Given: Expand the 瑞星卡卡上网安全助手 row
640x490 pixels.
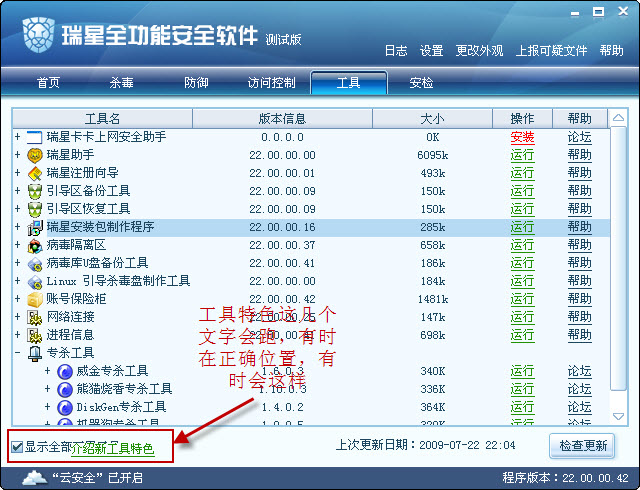Looking at the screenshot, I should pos(18,136).
